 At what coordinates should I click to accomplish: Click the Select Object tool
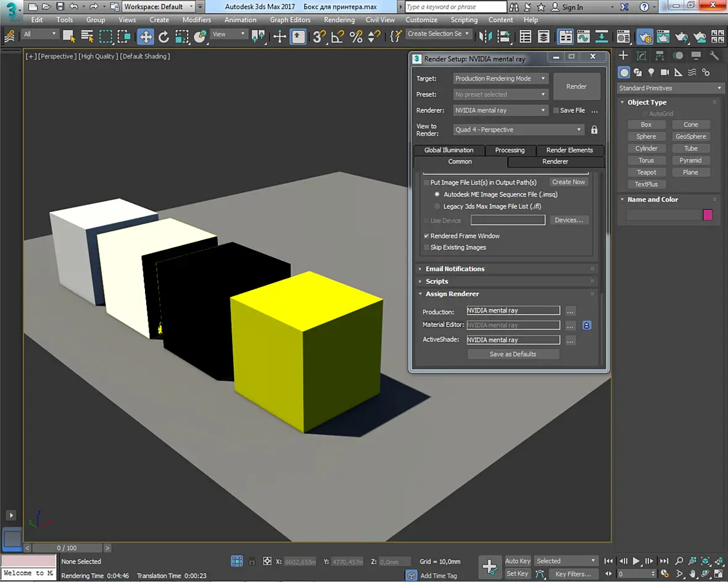coord(68,36)
